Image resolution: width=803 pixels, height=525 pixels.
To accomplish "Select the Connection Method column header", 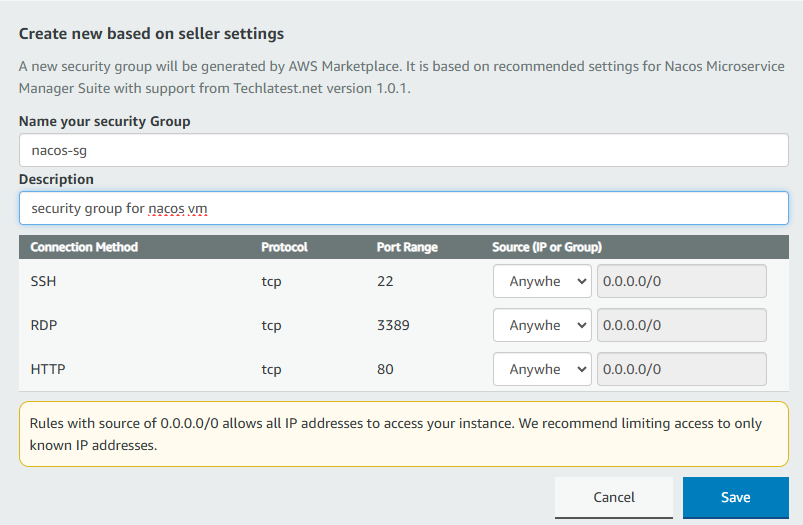I will click(x=84, y=247).
